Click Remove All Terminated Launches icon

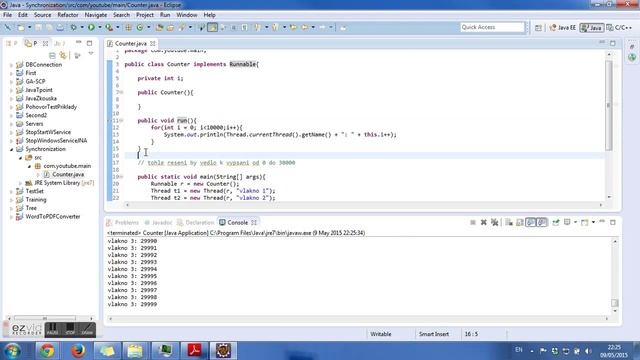pos(495,222)
